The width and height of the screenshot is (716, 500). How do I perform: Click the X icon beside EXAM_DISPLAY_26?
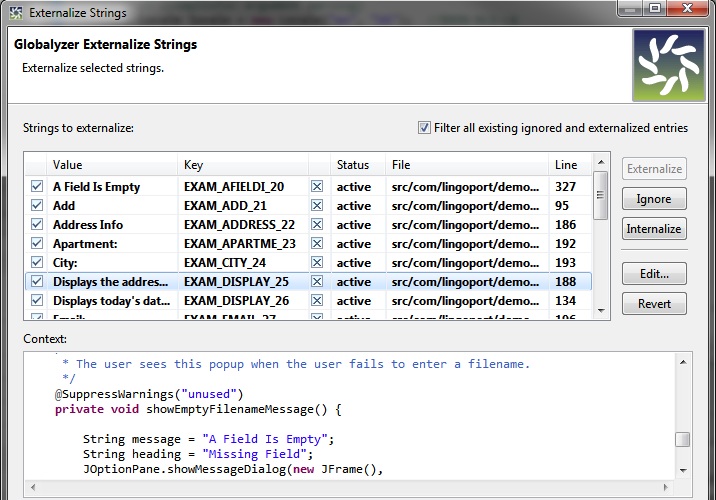tap(317, 301)
